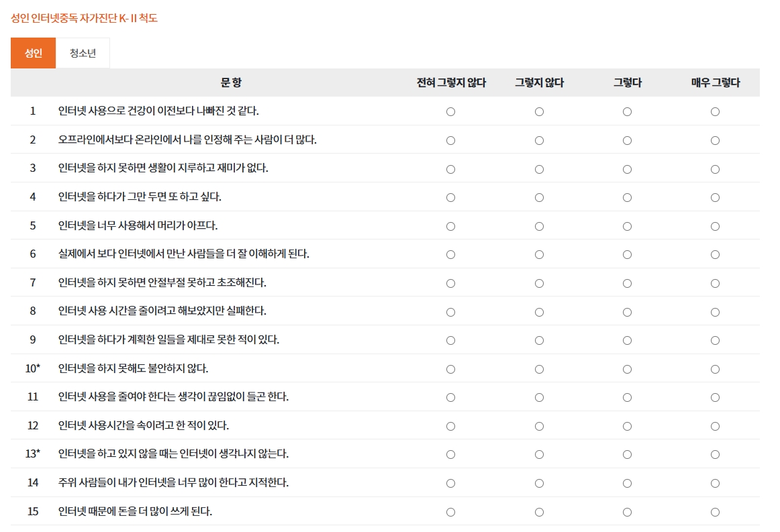Screen dimensions: 780x532
Task: Choose 매우 그렇다 for question 9
Action: pyautogui.click(x=715, y=341)
